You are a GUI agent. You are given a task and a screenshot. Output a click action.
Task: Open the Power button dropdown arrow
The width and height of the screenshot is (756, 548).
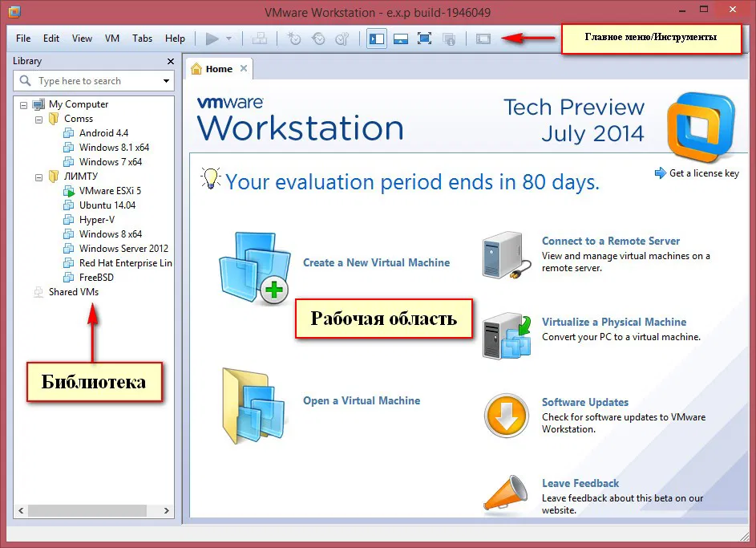coord(230,38)
